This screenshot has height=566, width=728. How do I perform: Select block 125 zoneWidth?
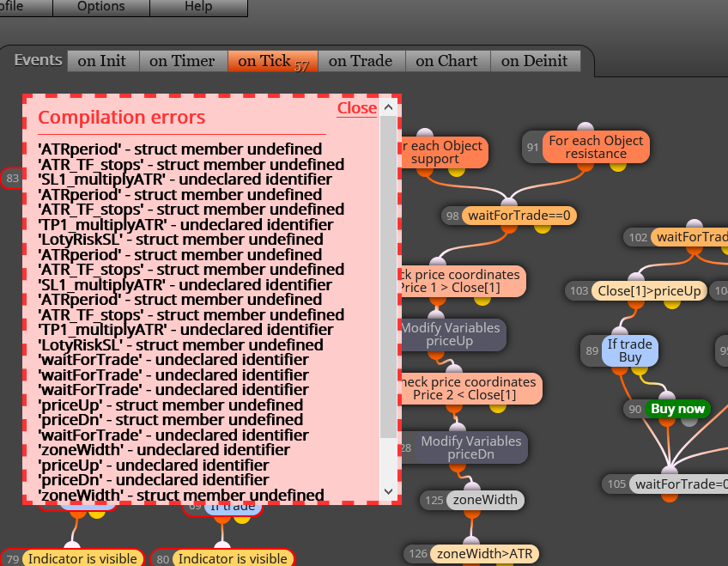[x=485, y=500]
